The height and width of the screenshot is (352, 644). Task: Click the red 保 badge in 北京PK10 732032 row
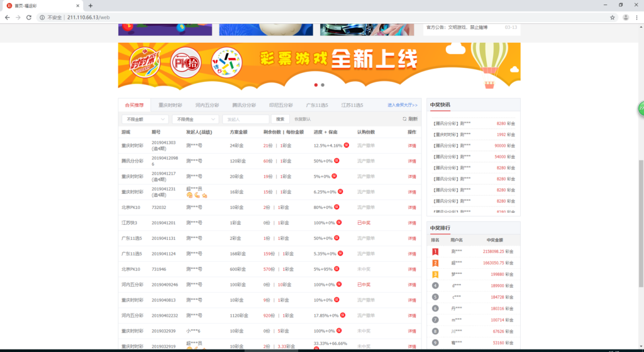click(x=337, y=207)
